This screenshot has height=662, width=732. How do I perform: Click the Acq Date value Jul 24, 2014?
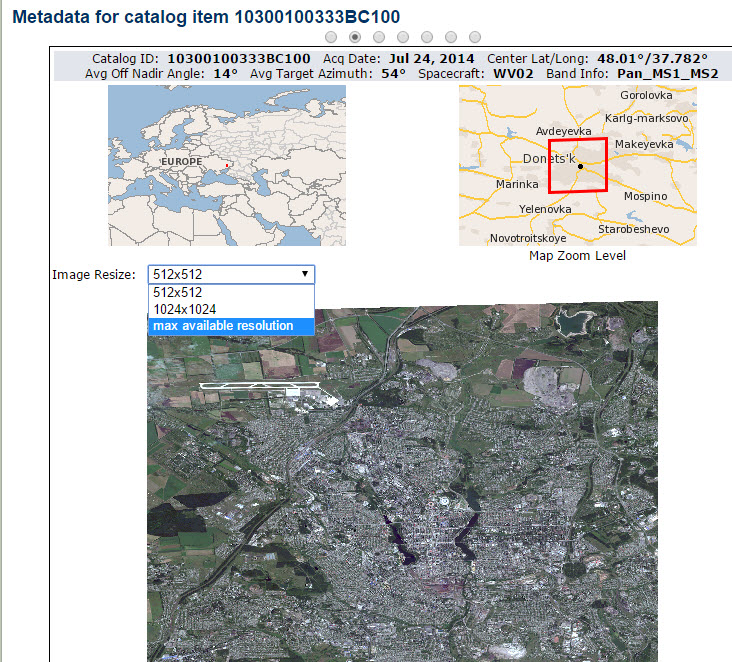tap(431, 59)
